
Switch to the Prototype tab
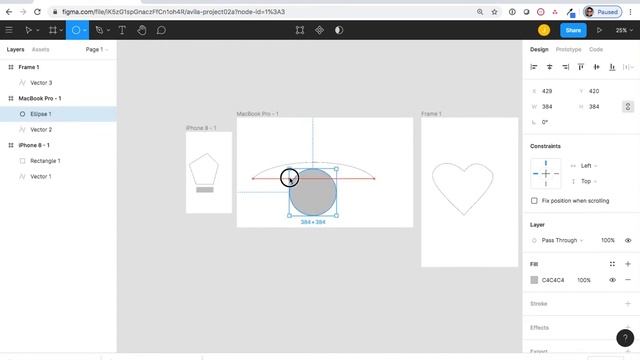[568, 49]
